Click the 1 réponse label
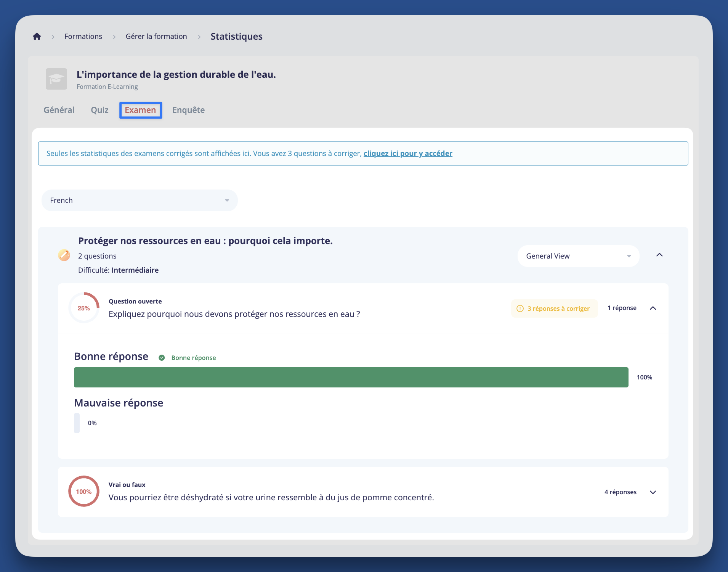 pyautogui.click(x=622, y=308)
